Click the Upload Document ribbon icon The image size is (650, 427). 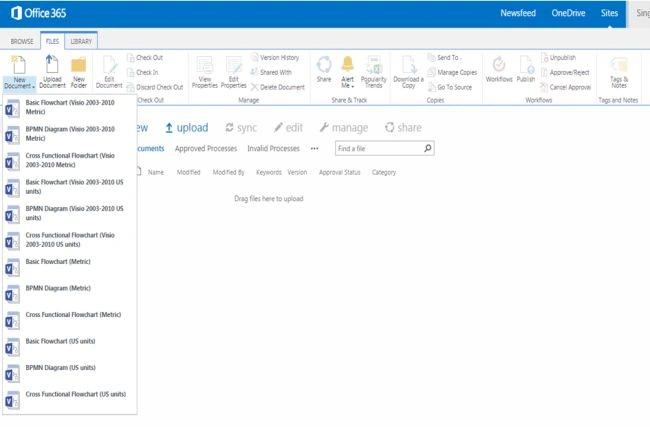52,71
